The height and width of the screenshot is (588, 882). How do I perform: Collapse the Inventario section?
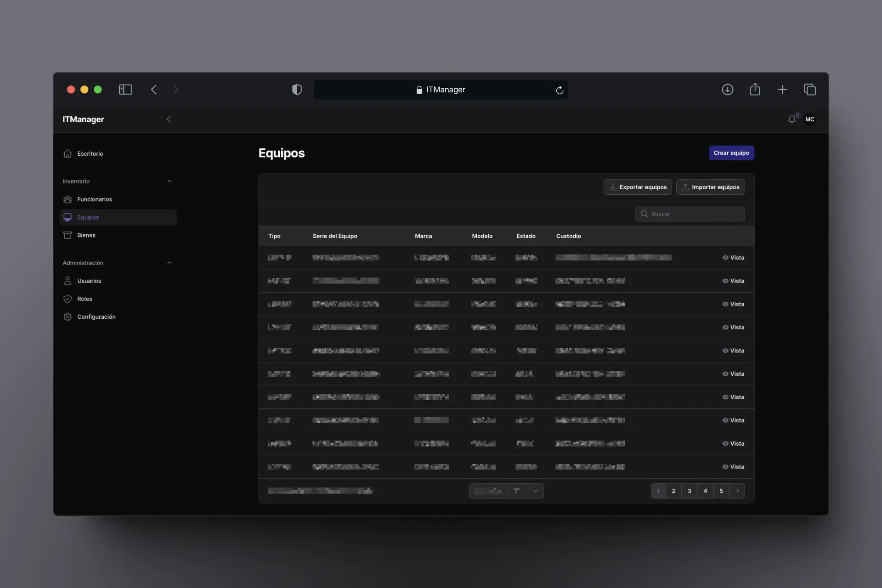point(169,181)
